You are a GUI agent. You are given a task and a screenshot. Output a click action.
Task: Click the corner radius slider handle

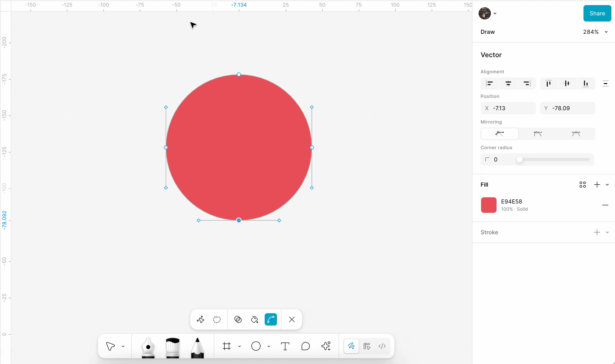pos(520,159)
